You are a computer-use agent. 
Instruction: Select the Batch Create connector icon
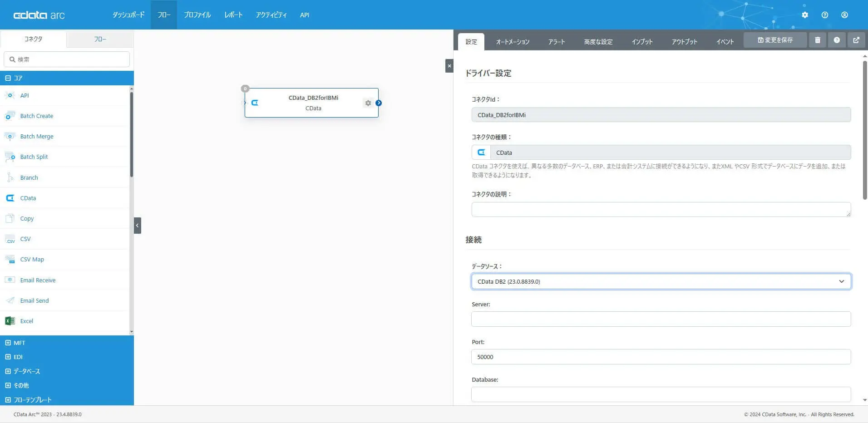click(x=10, y=116)
